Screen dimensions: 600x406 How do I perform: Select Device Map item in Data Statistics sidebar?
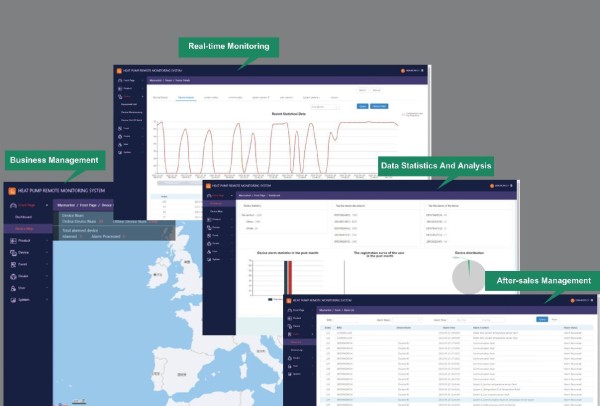(x=216, y=212)
